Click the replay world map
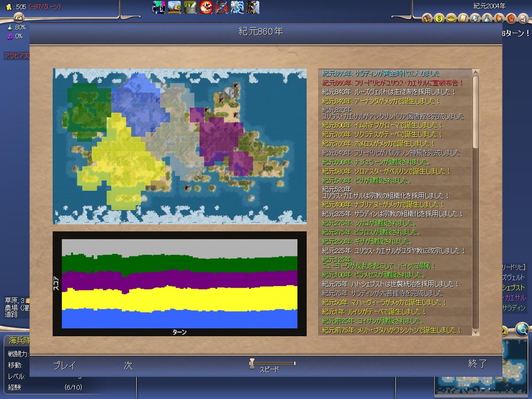 [x=180, y=146]
